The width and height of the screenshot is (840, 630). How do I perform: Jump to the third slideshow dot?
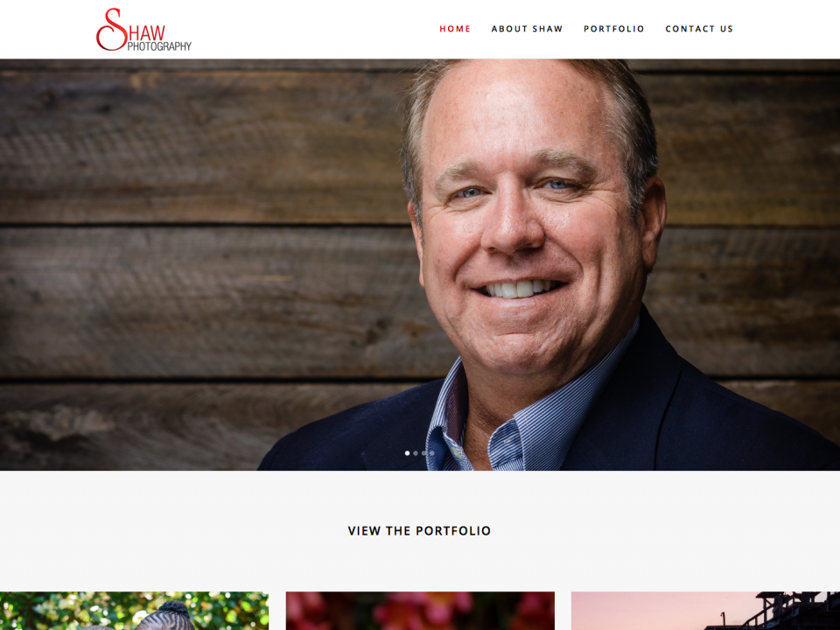pos(423,453)
